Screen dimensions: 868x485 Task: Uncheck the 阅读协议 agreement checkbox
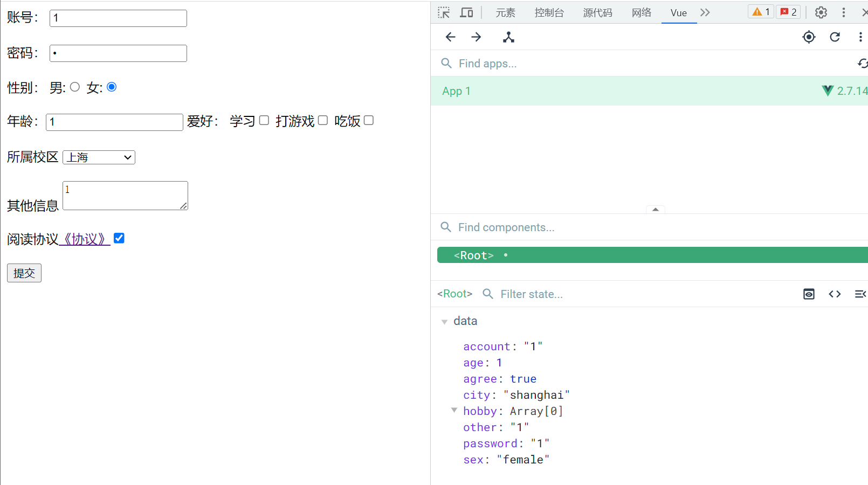click(119, 238)
